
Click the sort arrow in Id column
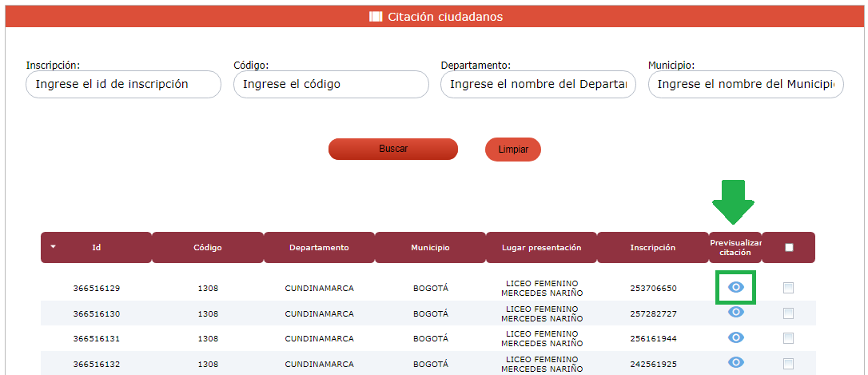pyautogui.click(x=54, y=247)
